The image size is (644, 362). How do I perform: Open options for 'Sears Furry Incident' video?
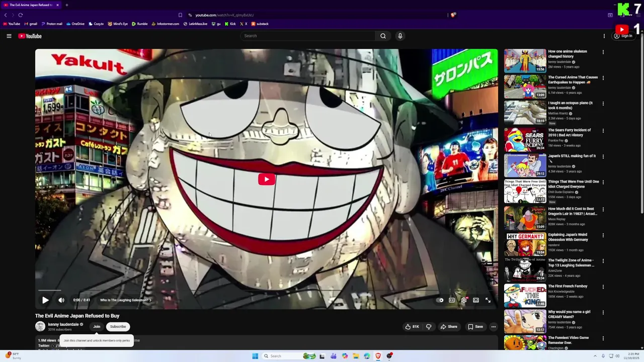coord(603,131)
